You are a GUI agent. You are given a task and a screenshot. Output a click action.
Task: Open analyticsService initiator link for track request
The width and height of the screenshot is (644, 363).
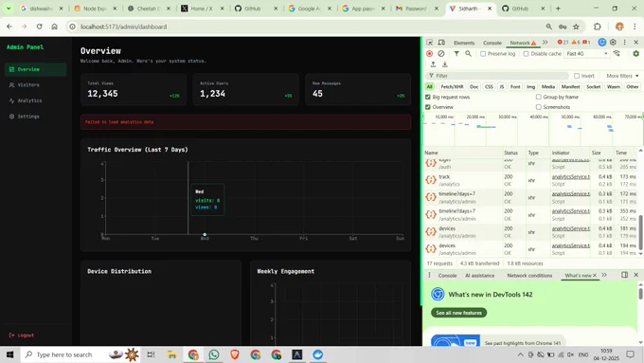571,177
